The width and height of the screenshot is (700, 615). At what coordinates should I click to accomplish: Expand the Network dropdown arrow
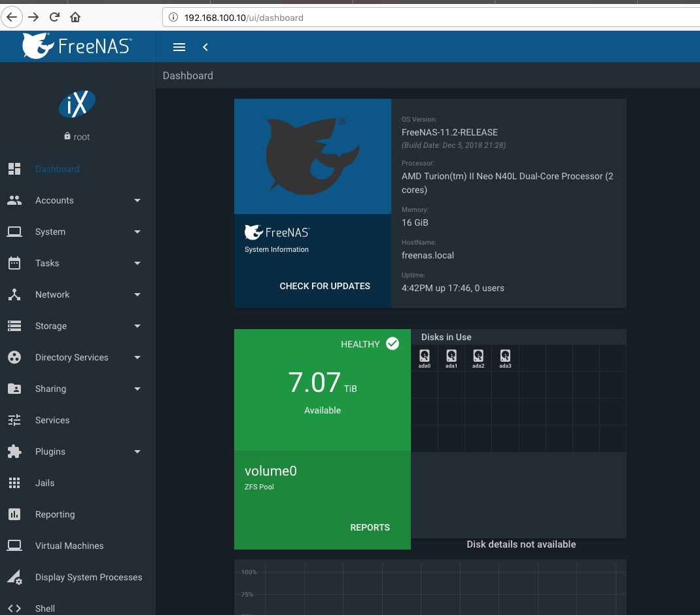pyautogui.click(x=137, y=295)
